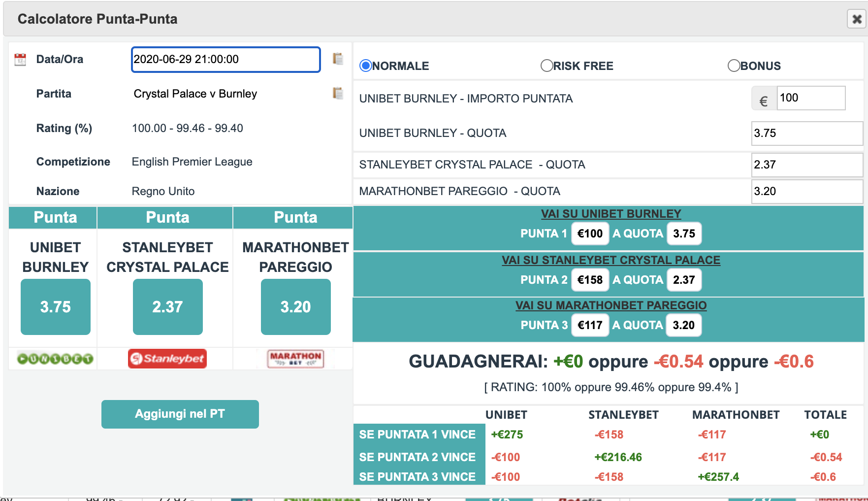The width and height of the screenshot is (868, 501).
Task: Click the 2.37 odds tile for Stanleybet
Action: click(x=168, y=307)
